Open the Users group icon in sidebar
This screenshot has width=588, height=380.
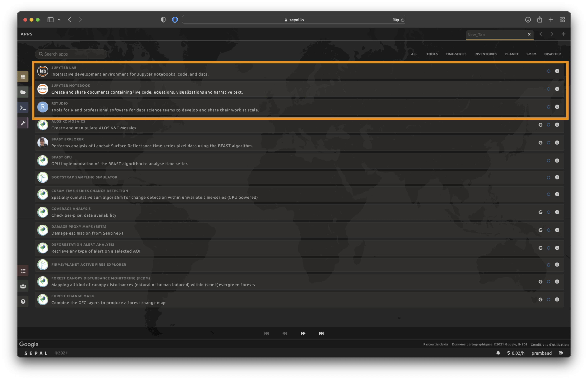click(x=23, y=286)
